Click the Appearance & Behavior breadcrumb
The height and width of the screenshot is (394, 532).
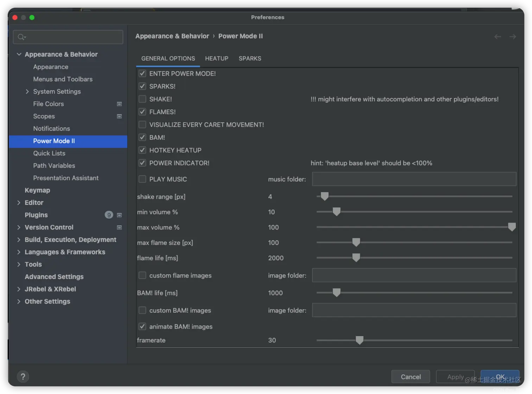172,36
